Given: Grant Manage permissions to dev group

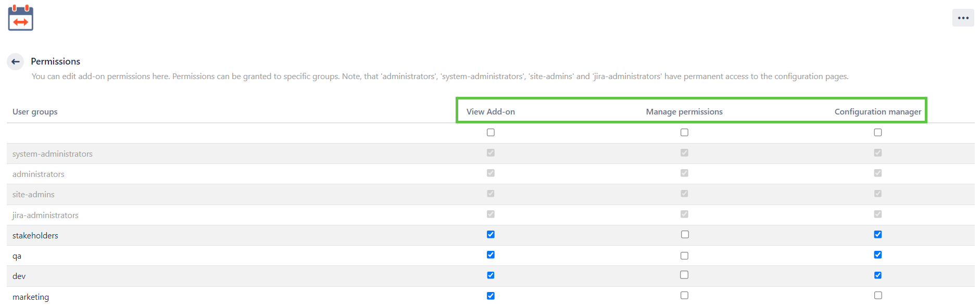Looking at the screenshot, I should click(684, 275).
